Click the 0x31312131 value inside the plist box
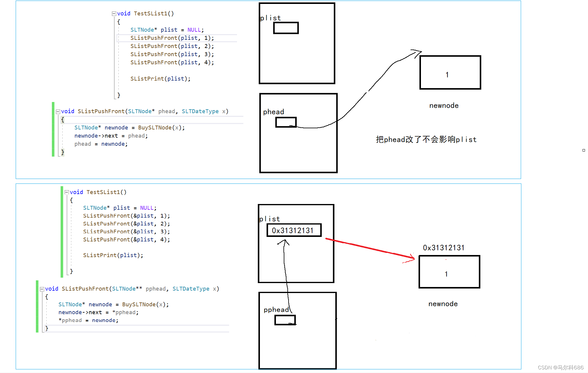588x373 pixels. point(293,231)
